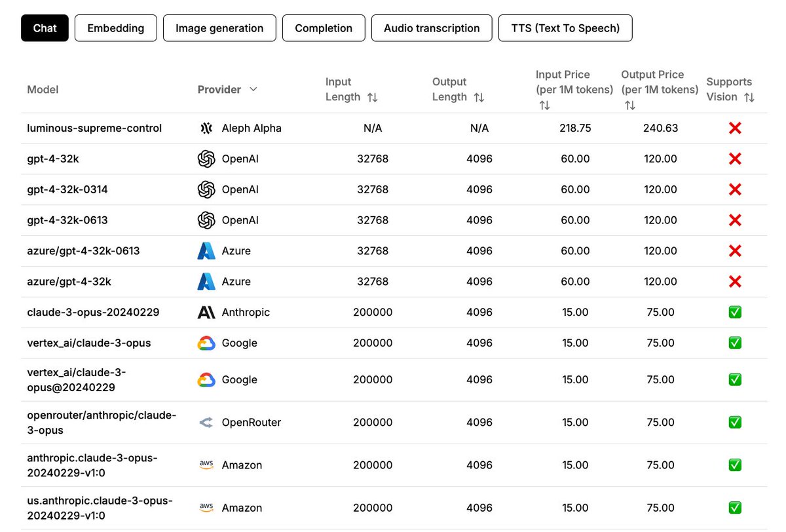The width and height of the screenshot is (786, 532).
Task: Click red cross in azure/gpt-4-32k row
Action: pyautogui.click(x=735, y=282)
